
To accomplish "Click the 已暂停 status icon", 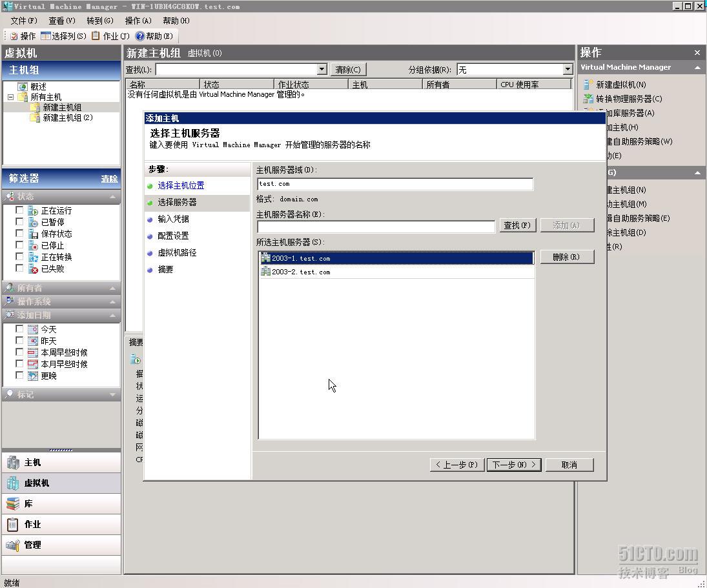I will [x=33, y=222].
